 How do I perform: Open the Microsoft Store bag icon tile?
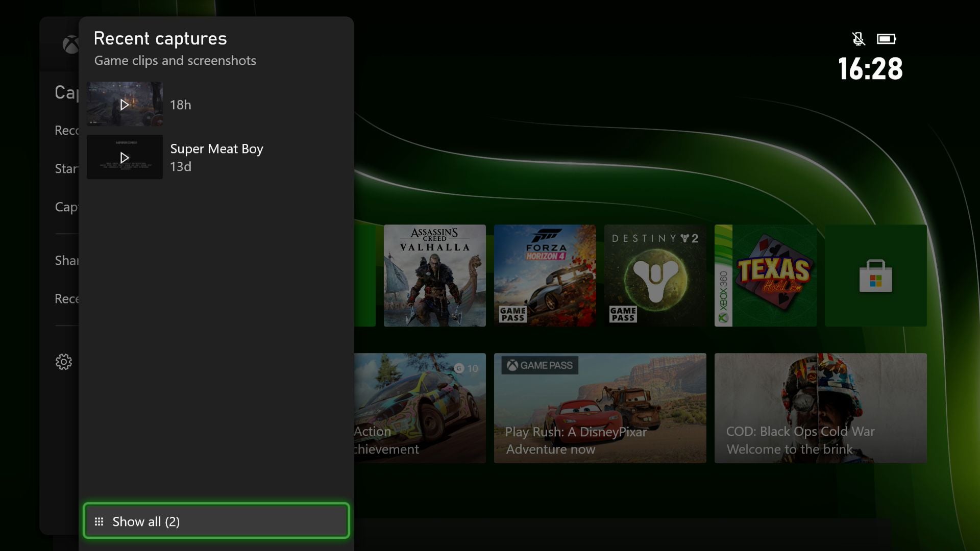[x=876, y=275]
